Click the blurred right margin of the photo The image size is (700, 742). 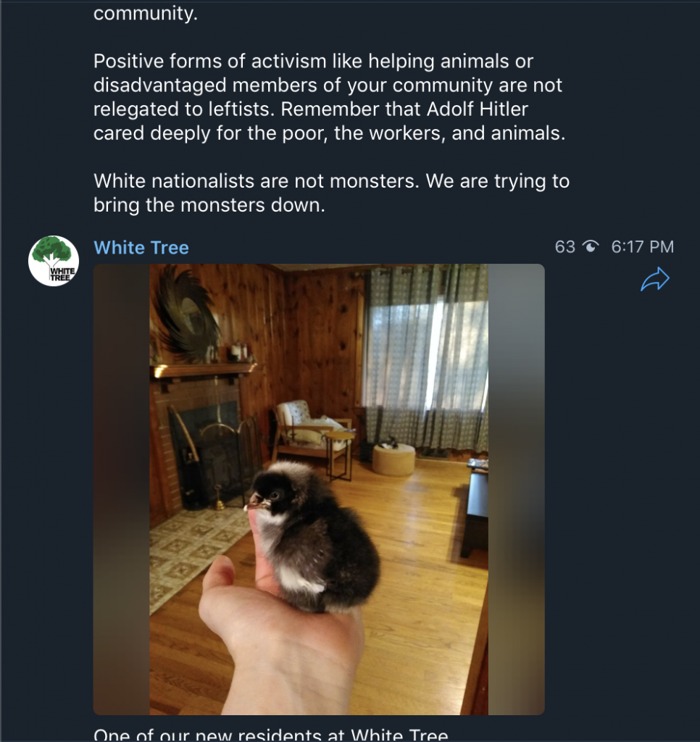516,489
